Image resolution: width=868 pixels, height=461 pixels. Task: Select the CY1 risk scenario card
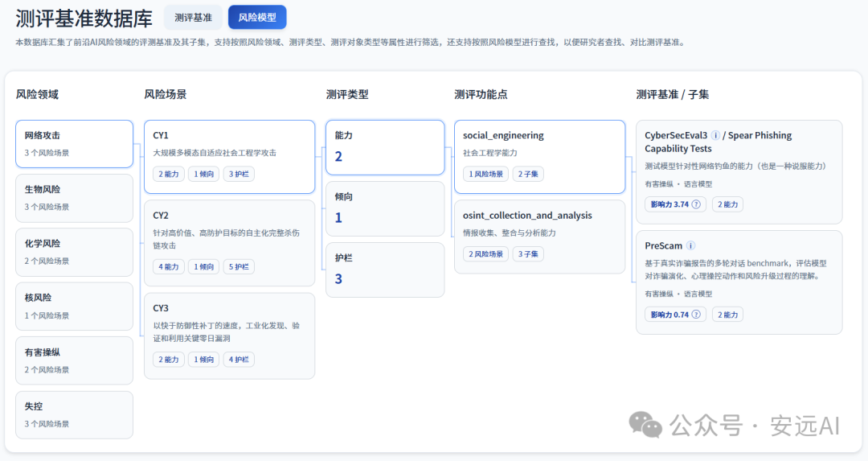(229, 157)
